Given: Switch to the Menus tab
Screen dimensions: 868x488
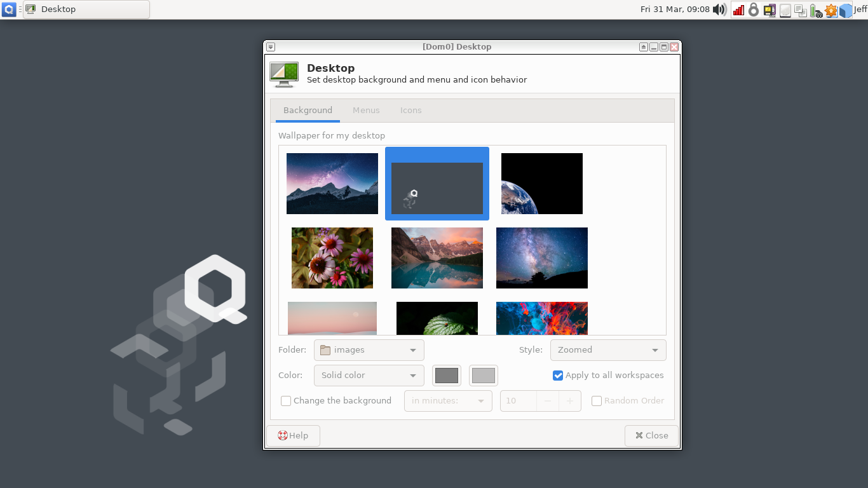Looking at the screenshot, I should click(366, 110).
